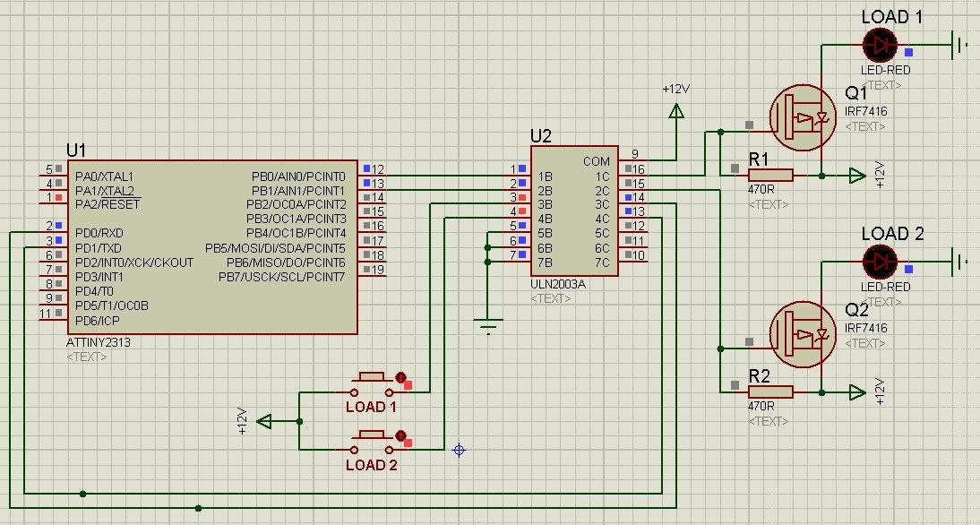Select resistor R1 470R body

coord(770,176)
